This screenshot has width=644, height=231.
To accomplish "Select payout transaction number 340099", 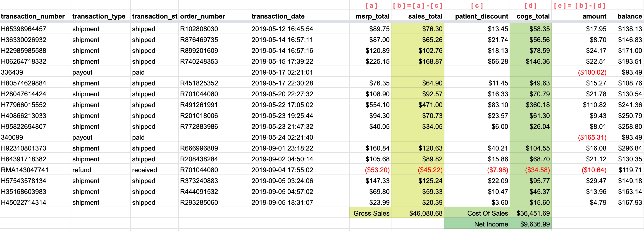I will pos(35,137).
